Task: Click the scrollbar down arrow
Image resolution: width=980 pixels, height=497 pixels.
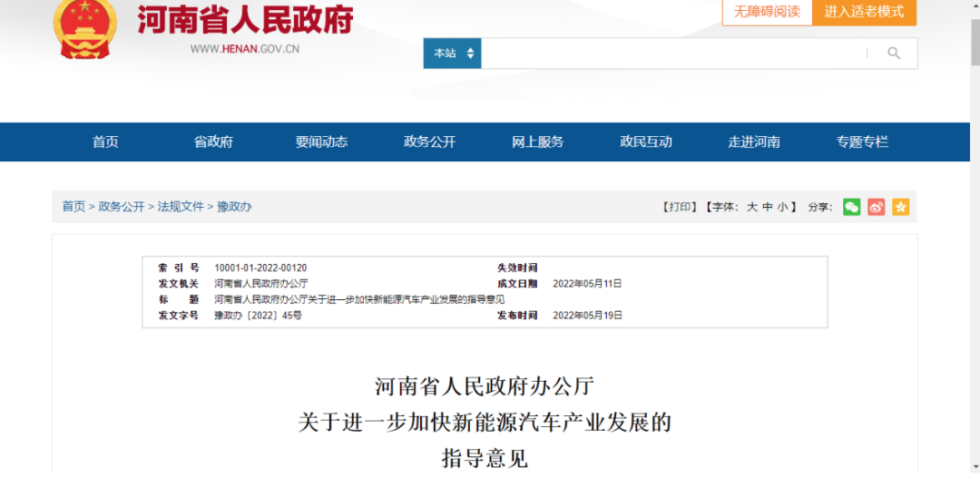Action: pos(975,467)
